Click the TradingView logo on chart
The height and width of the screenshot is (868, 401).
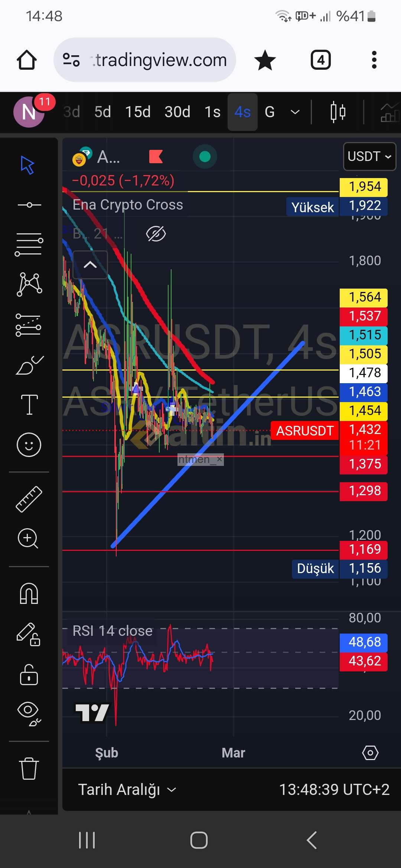[x=92, y=712]
